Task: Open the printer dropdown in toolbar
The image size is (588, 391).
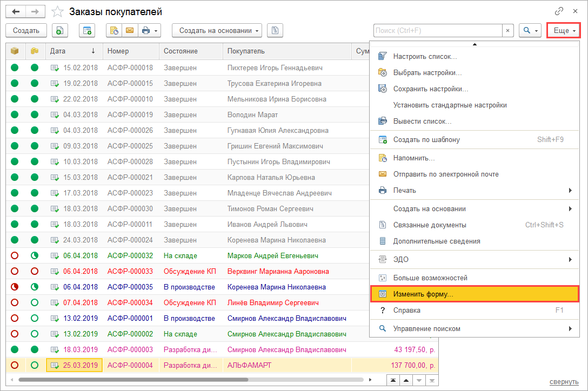Action: tap(150, 31)
